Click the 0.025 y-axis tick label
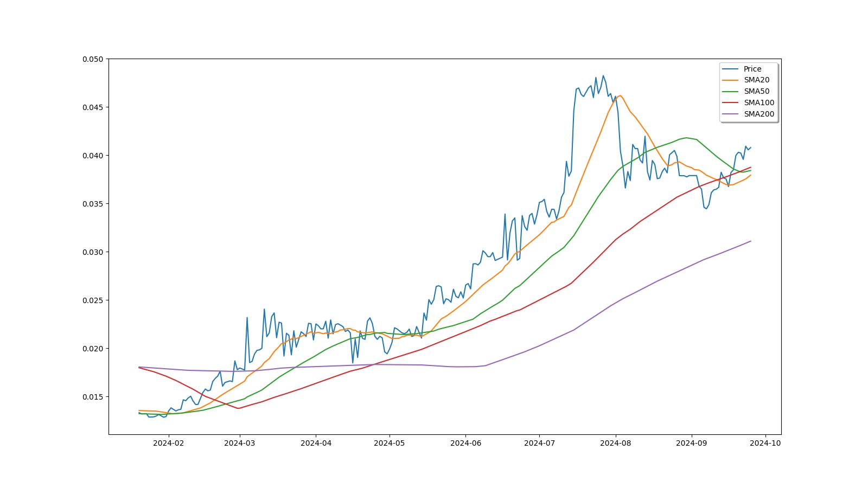 [x=93, y=300]
